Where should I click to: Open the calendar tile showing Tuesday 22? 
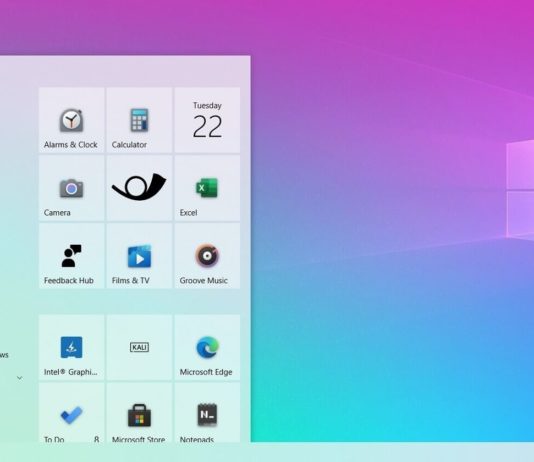click(207, 120)
